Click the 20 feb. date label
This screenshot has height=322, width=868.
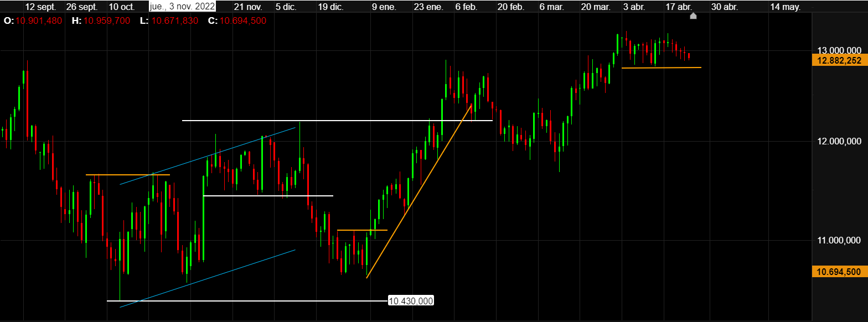click(x=511, y=7)
